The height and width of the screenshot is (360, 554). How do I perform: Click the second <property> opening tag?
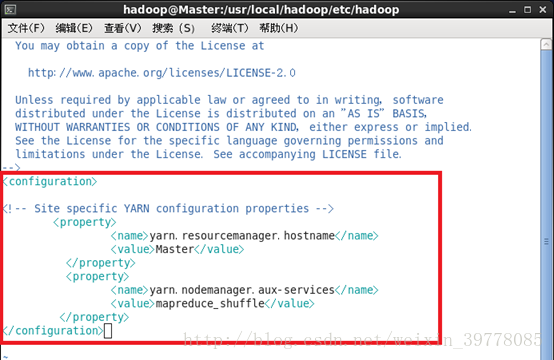pyautogui.click(x=98, y=276)
